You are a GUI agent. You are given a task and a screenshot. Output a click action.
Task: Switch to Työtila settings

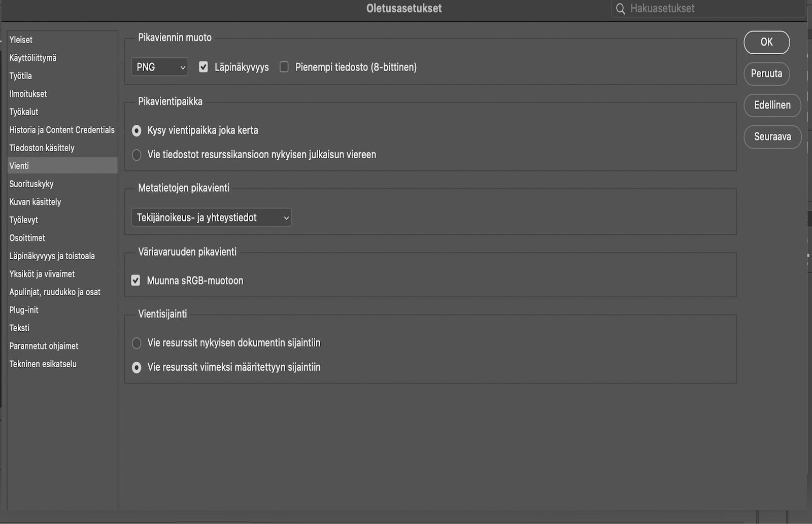(62, 76)
